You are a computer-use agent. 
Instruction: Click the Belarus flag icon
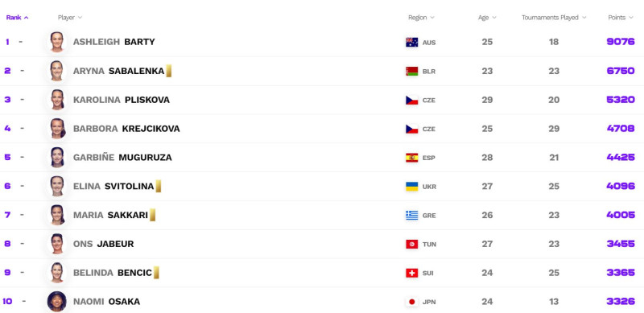click(411, 71)
